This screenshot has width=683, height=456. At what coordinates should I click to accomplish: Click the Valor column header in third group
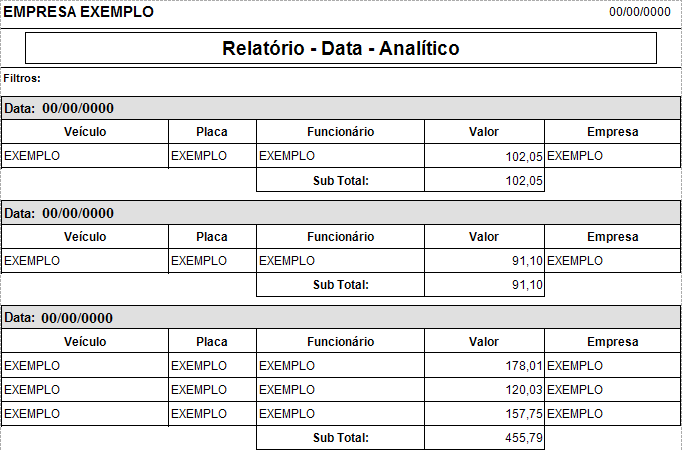pyautogui.click(x=484, y=341)
